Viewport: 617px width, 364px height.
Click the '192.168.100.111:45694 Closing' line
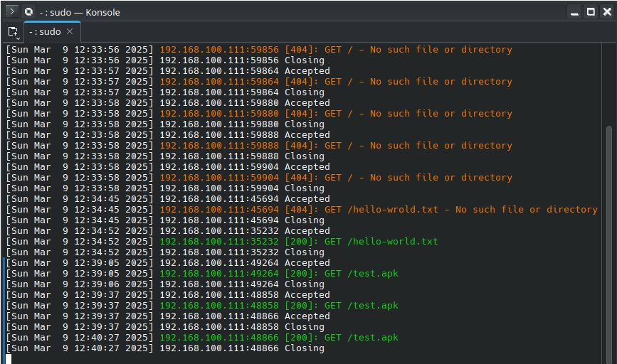click(x=165, y=220)
